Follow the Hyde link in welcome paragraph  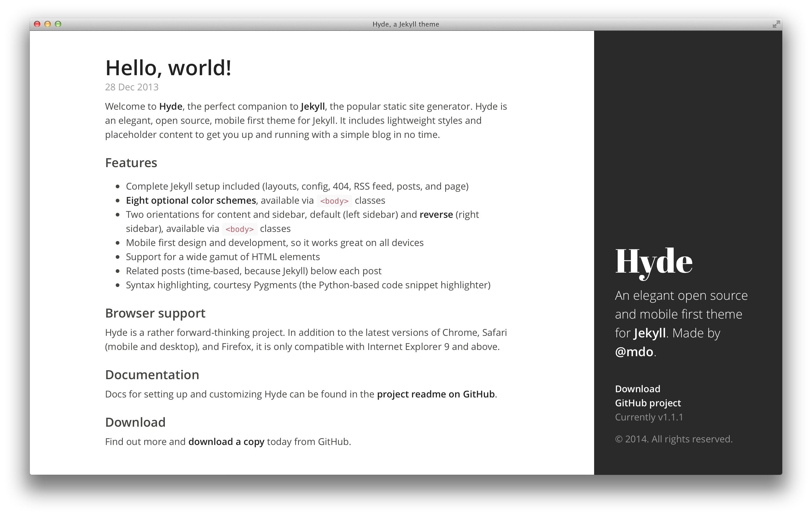coord(171,107)
